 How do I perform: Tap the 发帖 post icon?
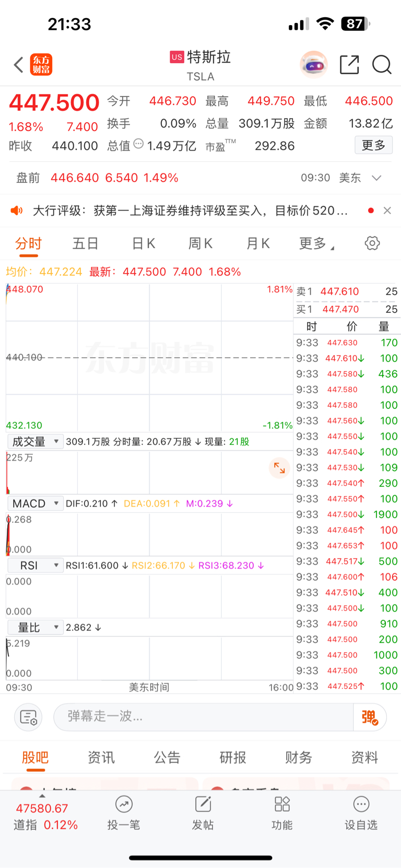[203, 804]
